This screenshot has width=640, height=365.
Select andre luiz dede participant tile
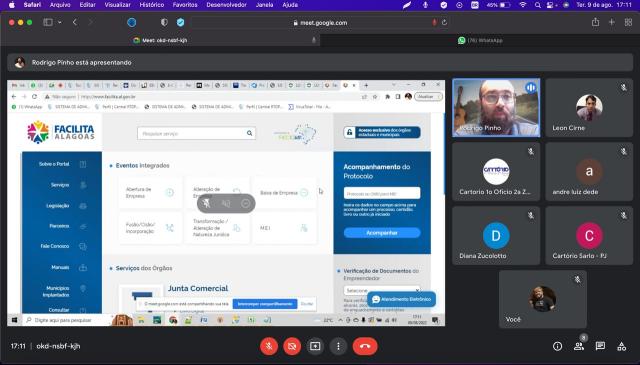point(589,171)
